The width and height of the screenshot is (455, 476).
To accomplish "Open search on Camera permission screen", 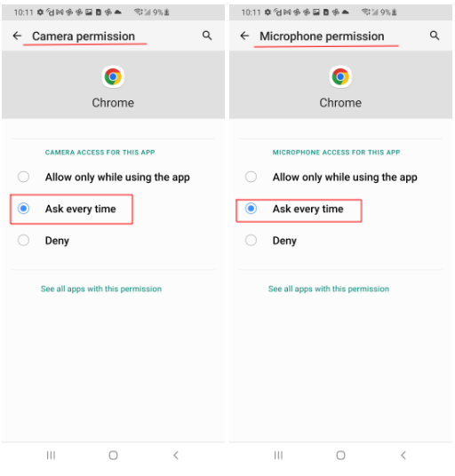I will pyautogui.click(x=207, y=36).
